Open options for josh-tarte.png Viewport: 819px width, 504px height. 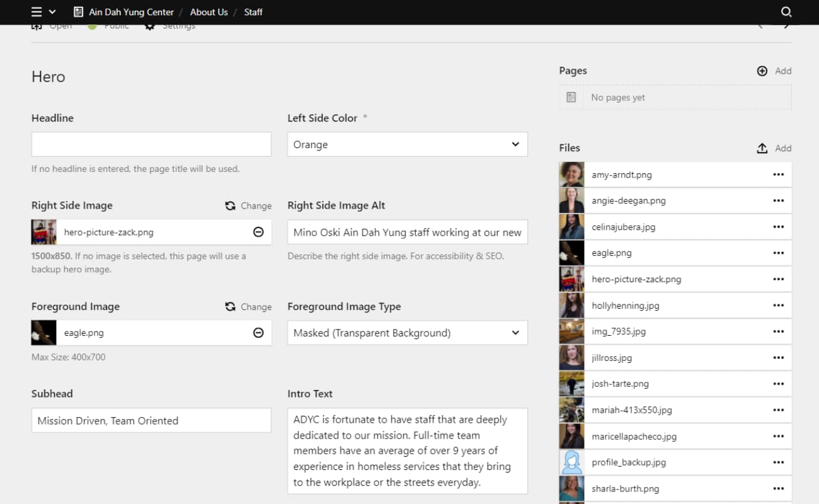(x=778, y=384)
